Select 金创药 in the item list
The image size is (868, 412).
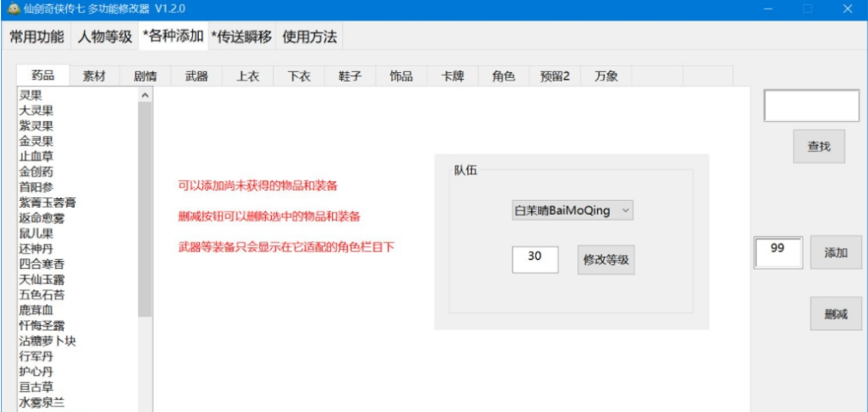(x=36, y=172)
